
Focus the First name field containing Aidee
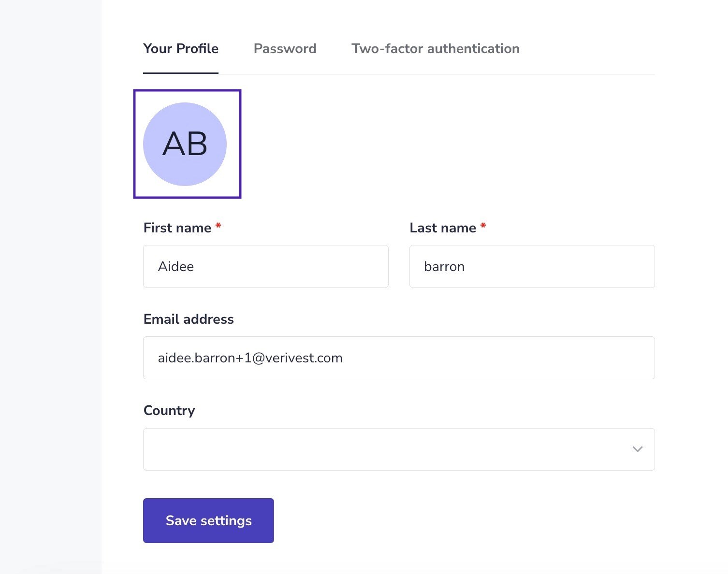coord(266,266)
